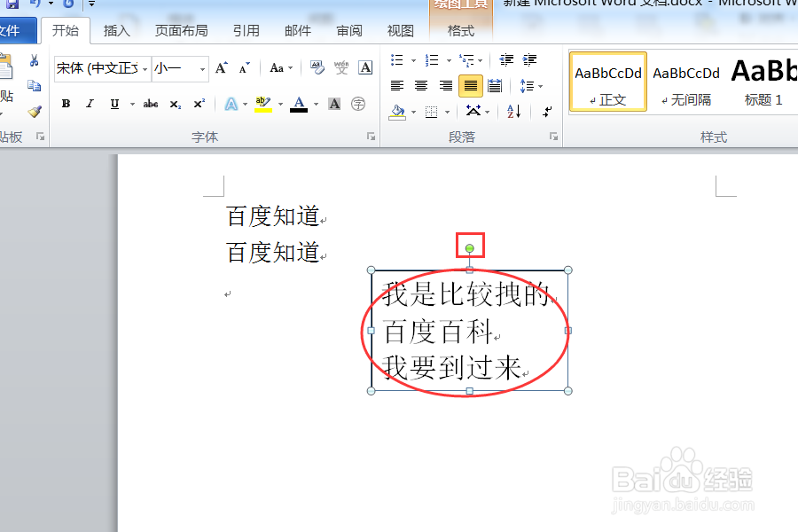This screenshot has width=798, height=532.
Task: Click the Enclose Characters icon
Action: (358, 104)
